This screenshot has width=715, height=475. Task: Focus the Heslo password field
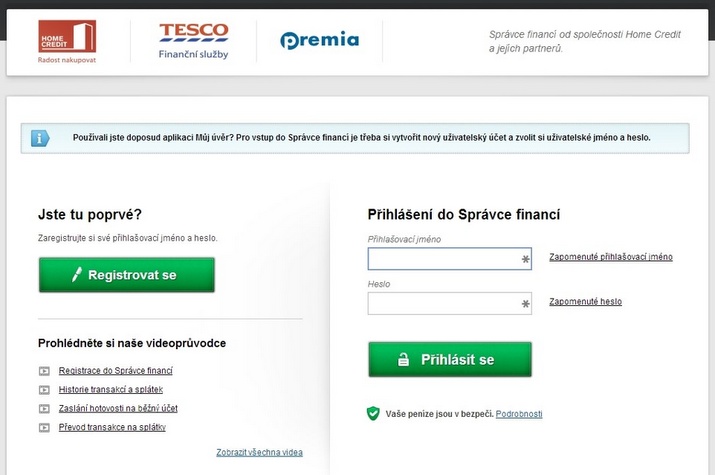coord(450,304)
